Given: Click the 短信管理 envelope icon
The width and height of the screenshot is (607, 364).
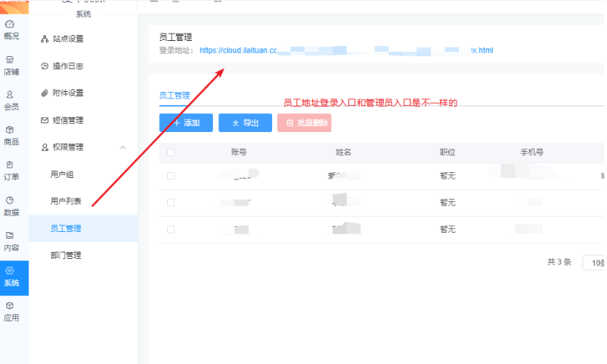Looking at the screenshot, I should (x=45, y=120).
